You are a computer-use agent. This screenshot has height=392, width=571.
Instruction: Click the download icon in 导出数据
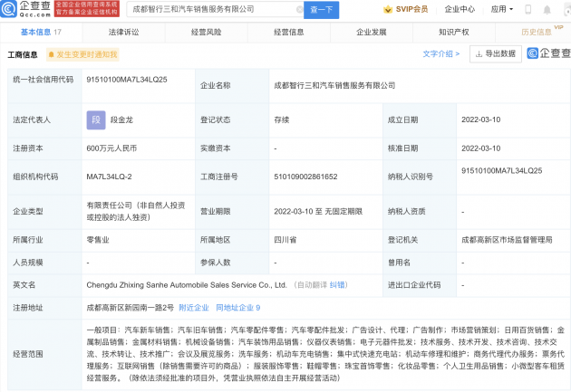479,53
